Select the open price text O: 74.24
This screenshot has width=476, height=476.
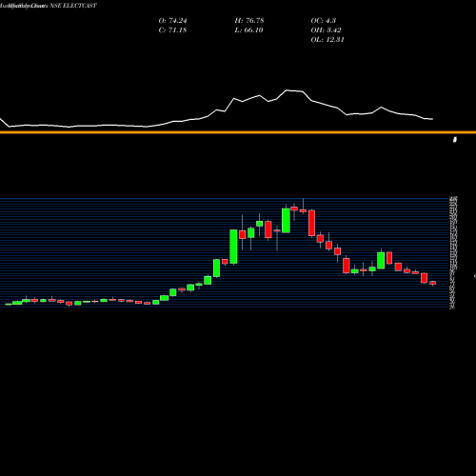[x=172, y=21]
